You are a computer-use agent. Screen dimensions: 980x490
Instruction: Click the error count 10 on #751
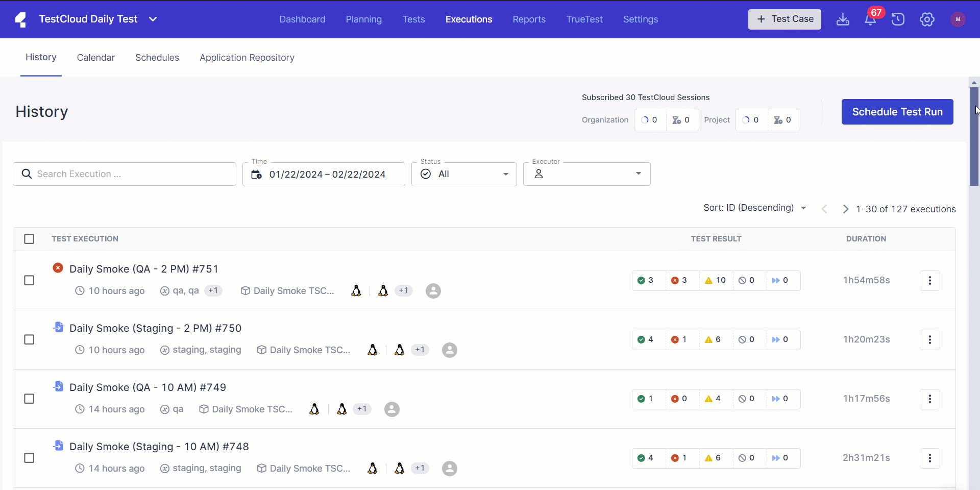[716, 280]
